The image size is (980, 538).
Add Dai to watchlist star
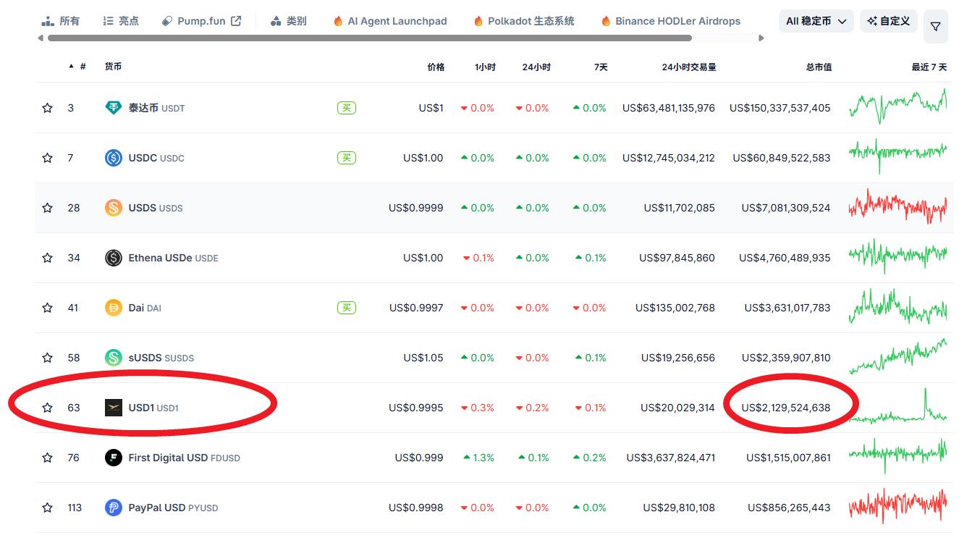tap(47, 308)
